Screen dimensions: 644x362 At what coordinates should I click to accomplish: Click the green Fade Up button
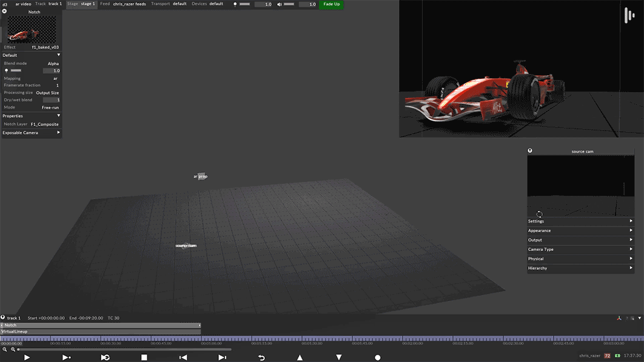332,4
